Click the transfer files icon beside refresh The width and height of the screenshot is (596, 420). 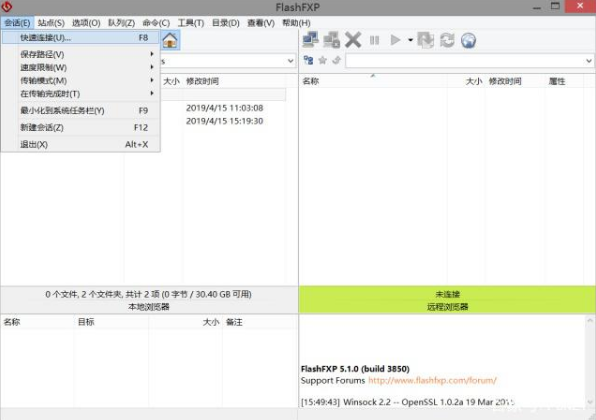(x=425, y=40)
